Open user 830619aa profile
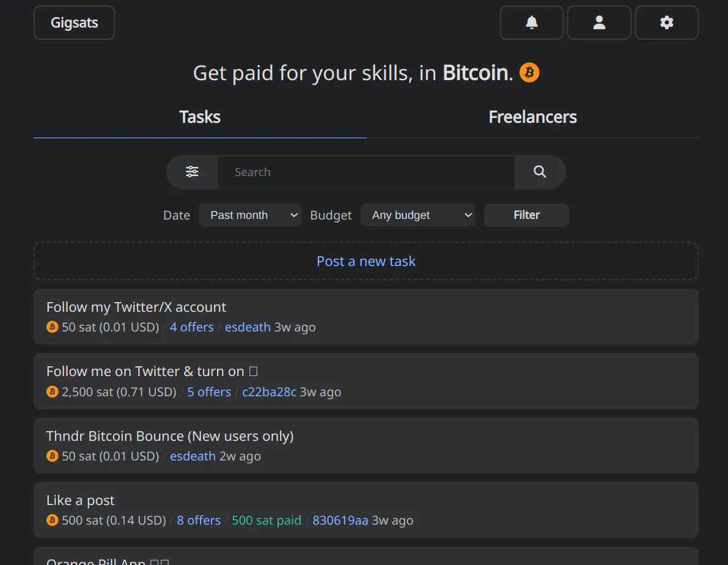Viewport: 728px width, 565px height. (340, 520)
